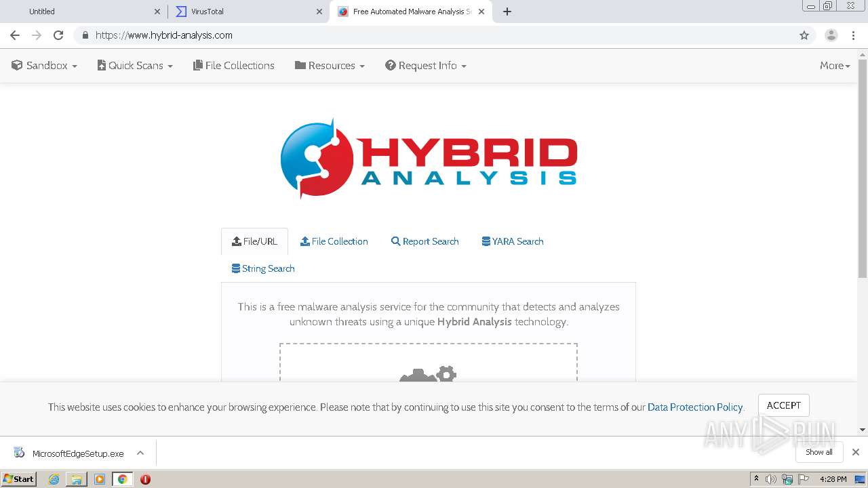This screenshot has height=488, width=868.
Task: Accept the cookie notice
Action: (784, 405)
